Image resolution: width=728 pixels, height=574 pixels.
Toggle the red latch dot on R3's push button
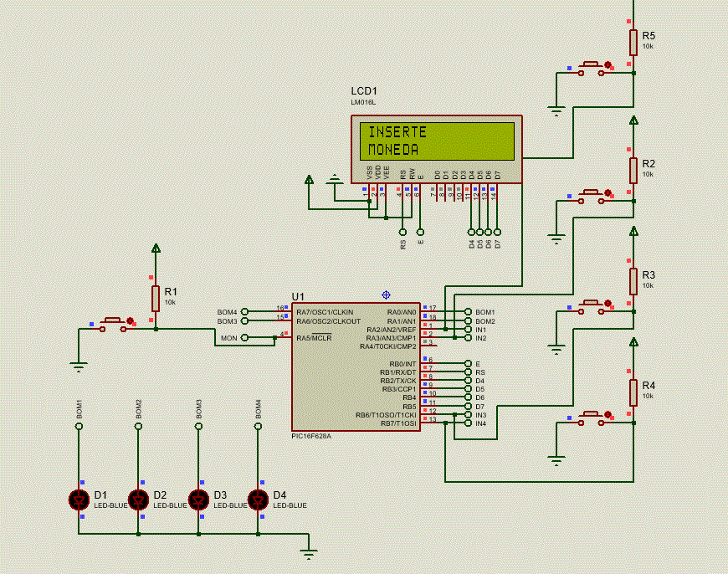pyautogui.click(x=608, y=303)
